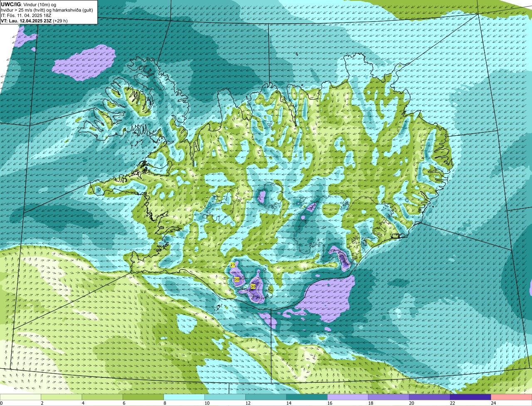This screenshot has height=406, width=532.
Task: Click the yellow "30" gust label directly below 27
Action: [236, 279]
